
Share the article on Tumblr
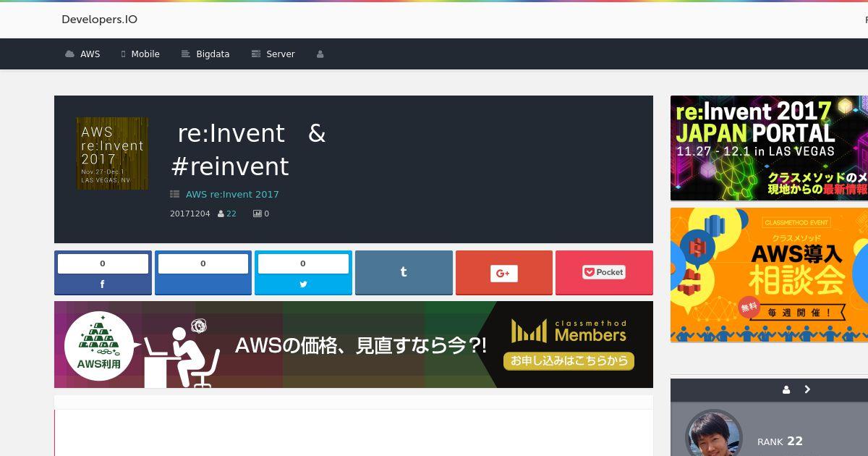(x=404, y=273)
